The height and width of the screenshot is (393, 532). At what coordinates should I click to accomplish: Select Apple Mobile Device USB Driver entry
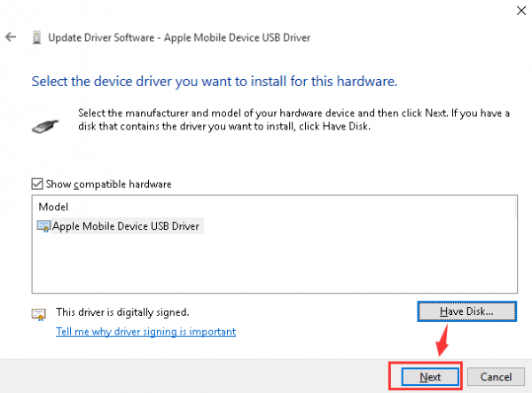[x=127, y=226]
